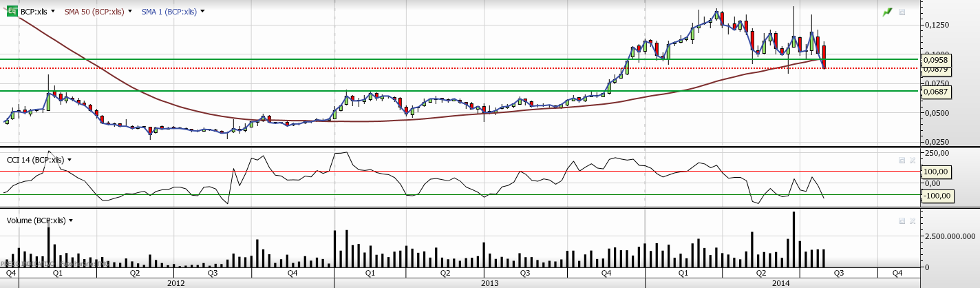Click the green Eq equity icon
Image resolution: width=980 pixels, height=288 pixels.
click(x=12, y=12)
